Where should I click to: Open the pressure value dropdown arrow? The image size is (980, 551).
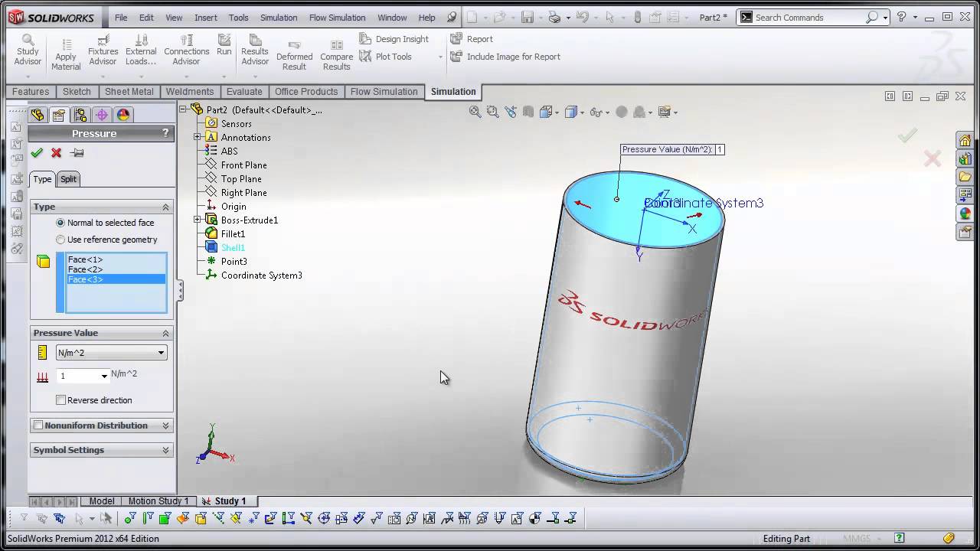click(104, 376)
